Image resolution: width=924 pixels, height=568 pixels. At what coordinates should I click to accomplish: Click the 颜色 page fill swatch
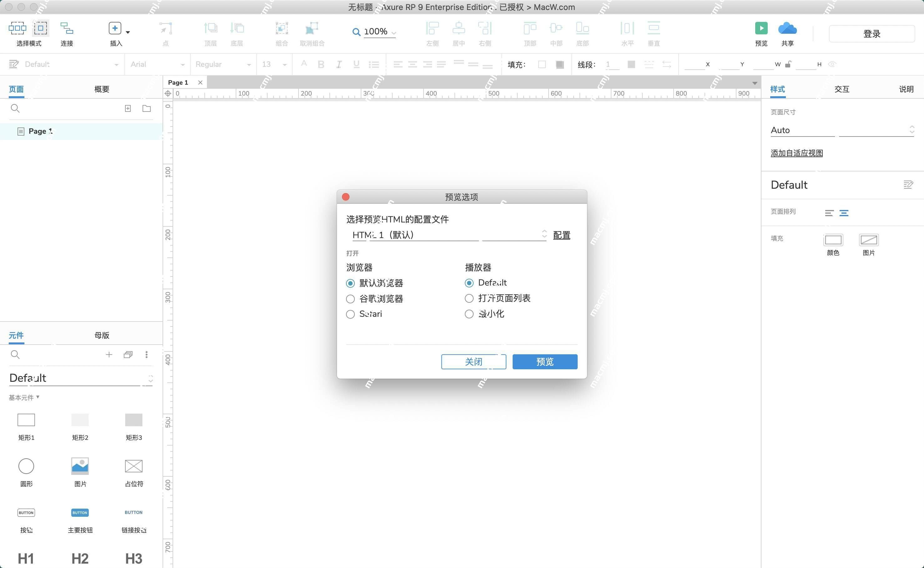pos(833,240)
